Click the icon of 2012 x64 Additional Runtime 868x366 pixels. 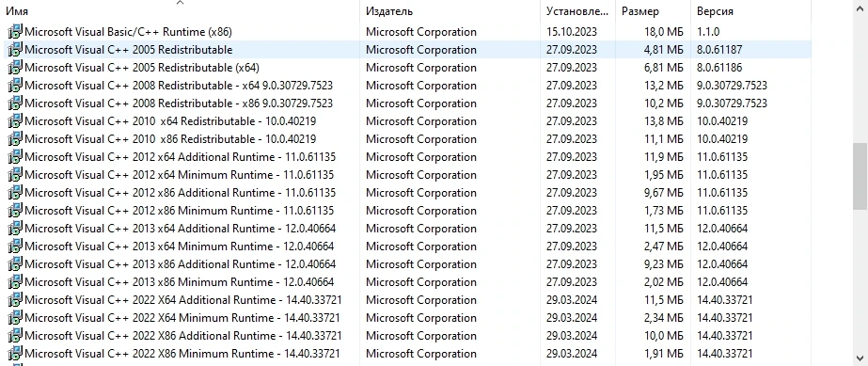[x=15, y=157]
